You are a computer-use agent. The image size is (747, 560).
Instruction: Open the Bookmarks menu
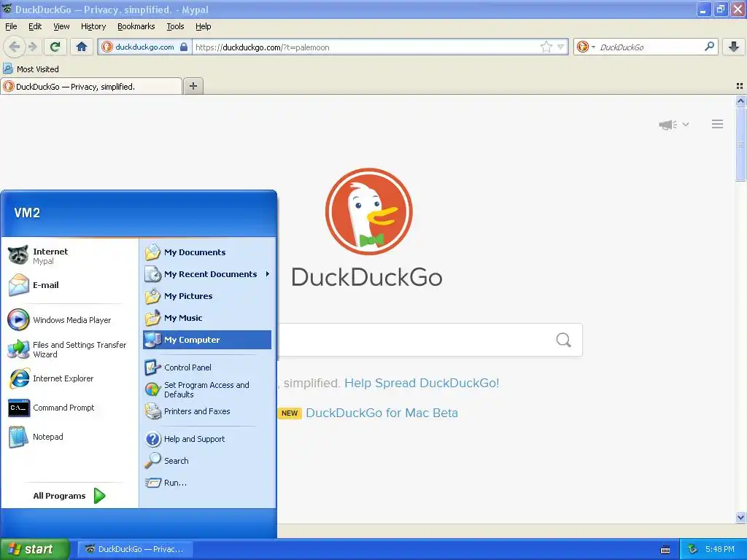[136, 26]
